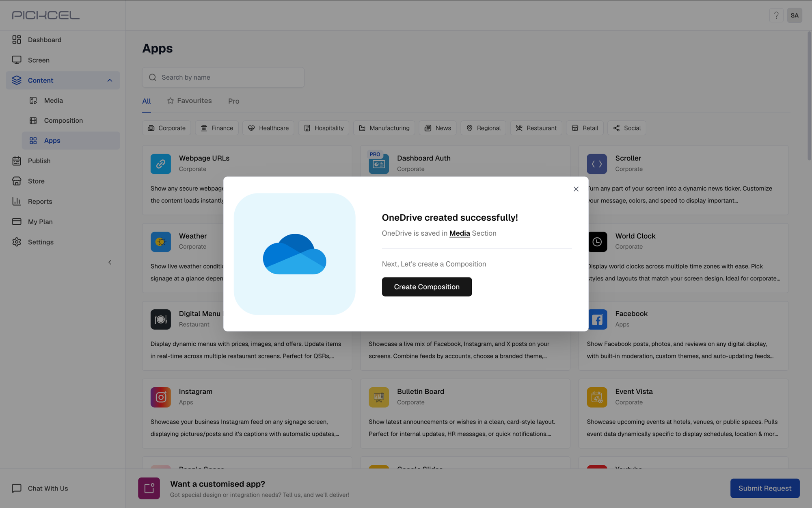The width and height of the screenshot is (812, 508).
Task: Switch to the Pro tab
Action: point(233,101)
